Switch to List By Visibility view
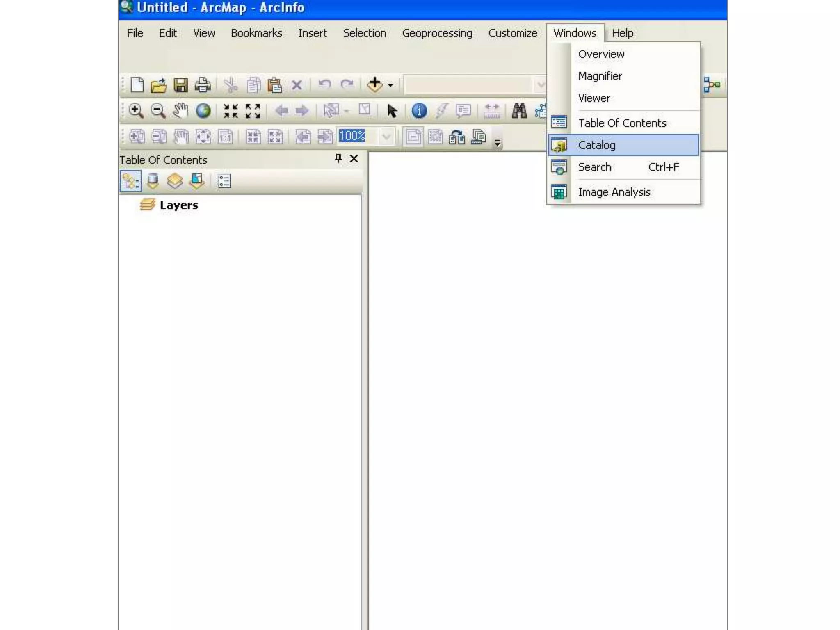The width and height of the screenshot is (840, 630). coord(175,181)
